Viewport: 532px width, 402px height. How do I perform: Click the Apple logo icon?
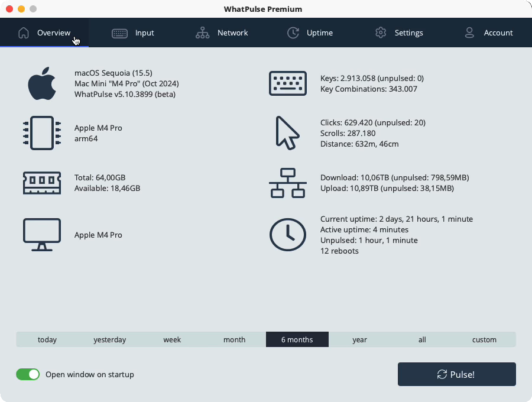click(x=42, y=83)
